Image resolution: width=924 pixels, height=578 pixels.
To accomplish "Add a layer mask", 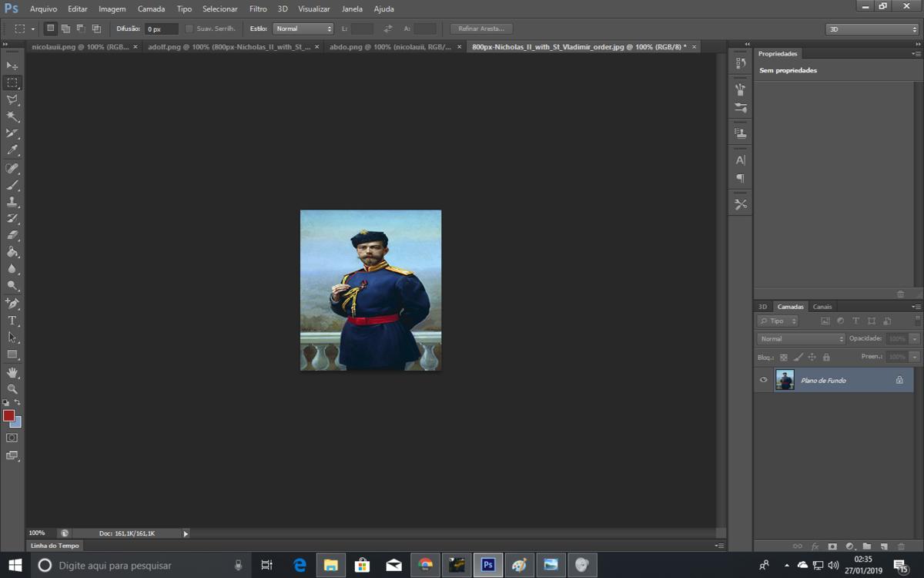I will click(x=832, y=546).
